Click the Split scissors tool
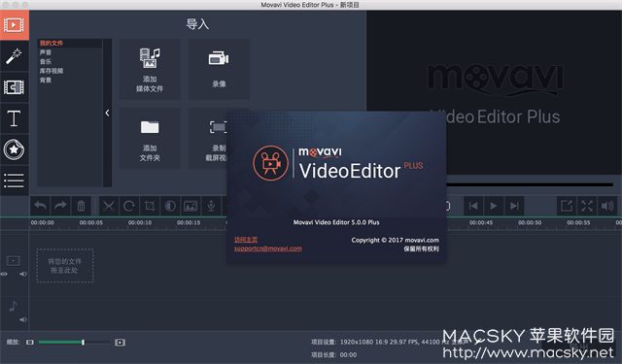This screenshot has width=622, height=364. 109,206
